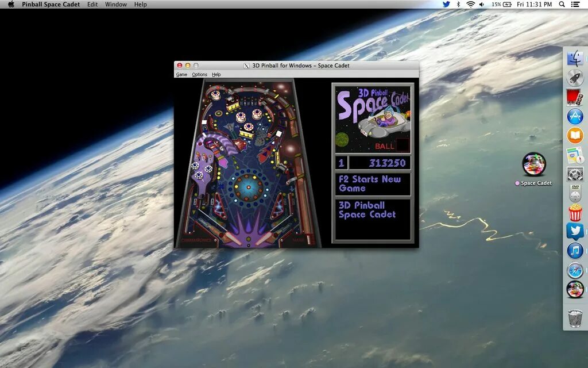Open iBooks orange icon in Dock
This screenshot has width=588, height=368.
[575, 135]
